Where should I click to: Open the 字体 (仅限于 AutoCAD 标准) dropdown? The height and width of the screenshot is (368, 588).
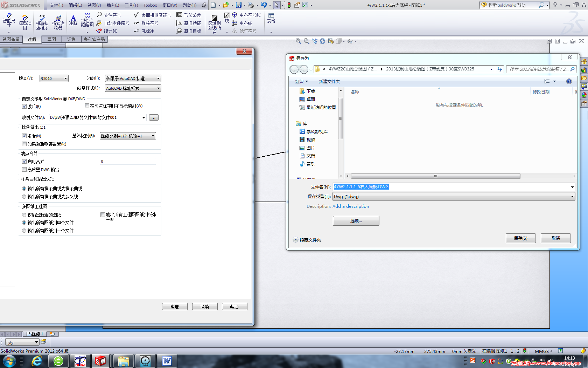133,79
